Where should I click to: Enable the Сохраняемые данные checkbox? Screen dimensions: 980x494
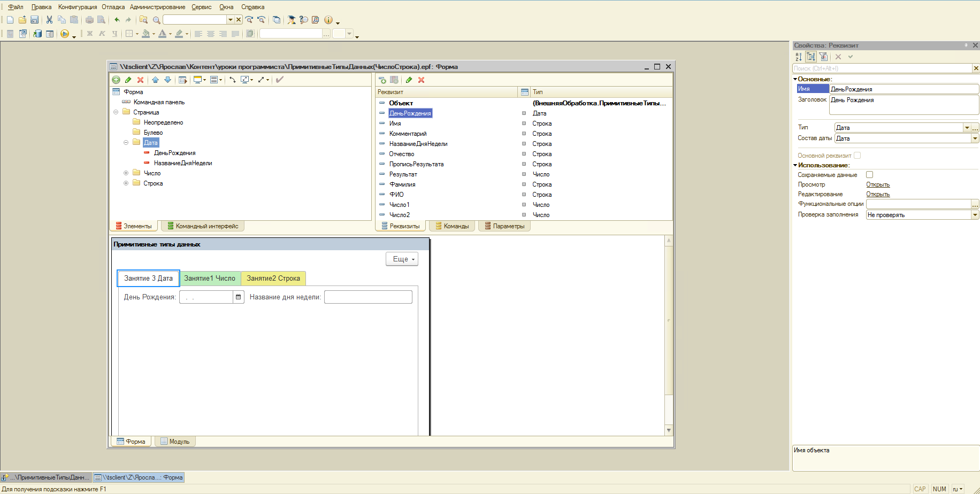(x=869, y=175)
